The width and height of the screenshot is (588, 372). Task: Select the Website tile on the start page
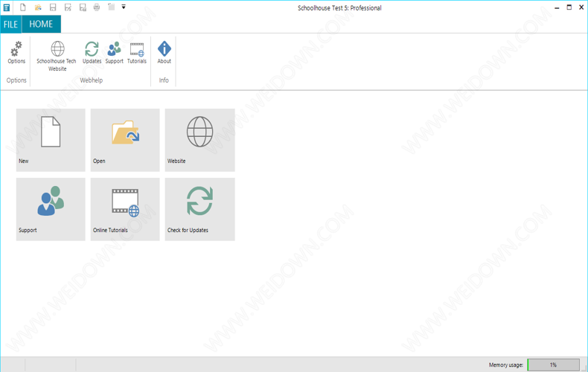click(199, 140)
